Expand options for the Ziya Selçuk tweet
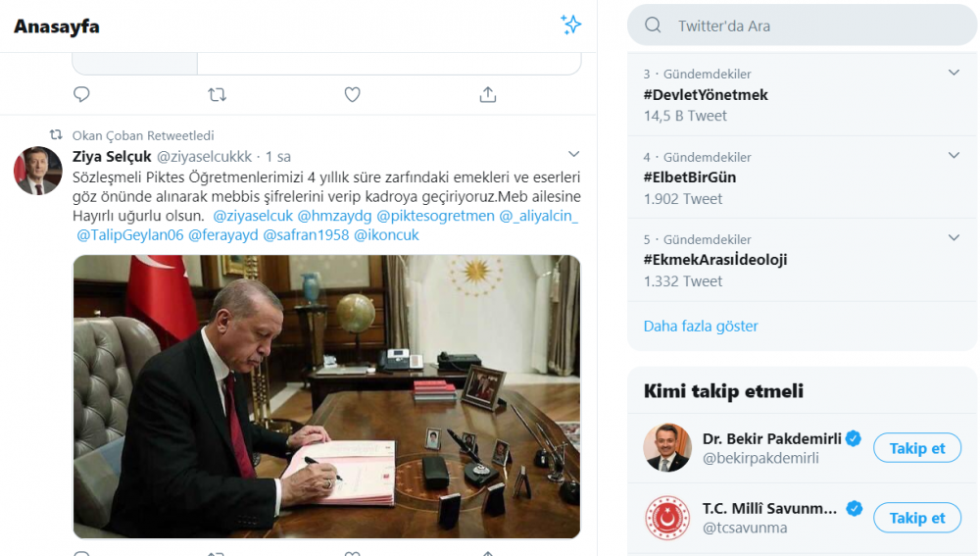980x556 pixels. [x=574, y=155]
